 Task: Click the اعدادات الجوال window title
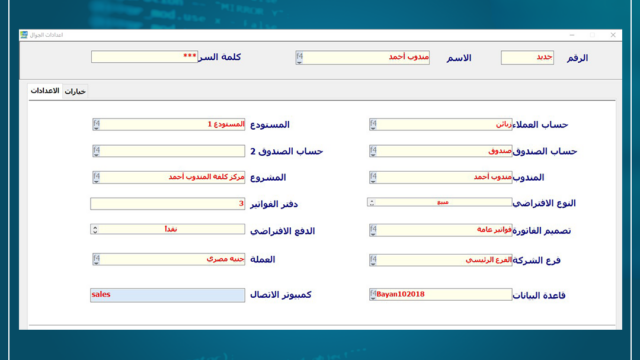pos(46,35)
